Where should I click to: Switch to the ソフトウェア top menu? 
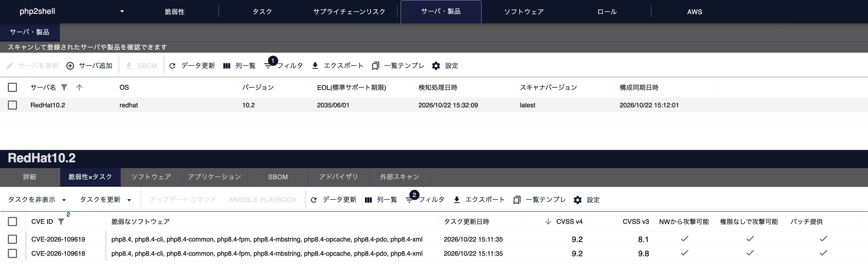[524, 11]
